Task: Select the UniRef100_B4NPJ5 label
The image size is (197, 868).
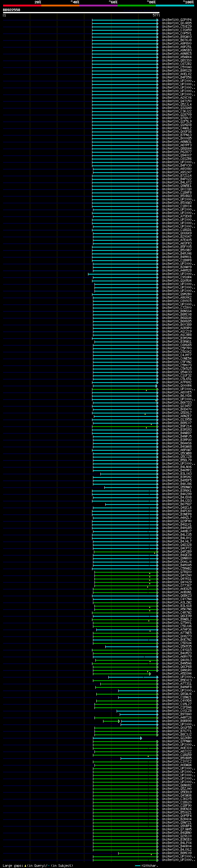Action: [x=177, y=436]
